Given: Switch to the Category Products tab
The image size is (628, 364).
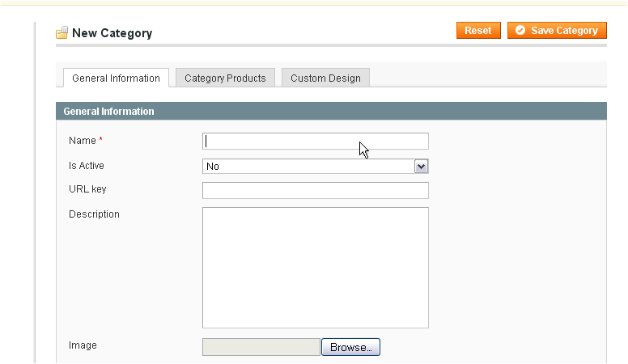Looking at the screenshot, I should coord(225,78).
